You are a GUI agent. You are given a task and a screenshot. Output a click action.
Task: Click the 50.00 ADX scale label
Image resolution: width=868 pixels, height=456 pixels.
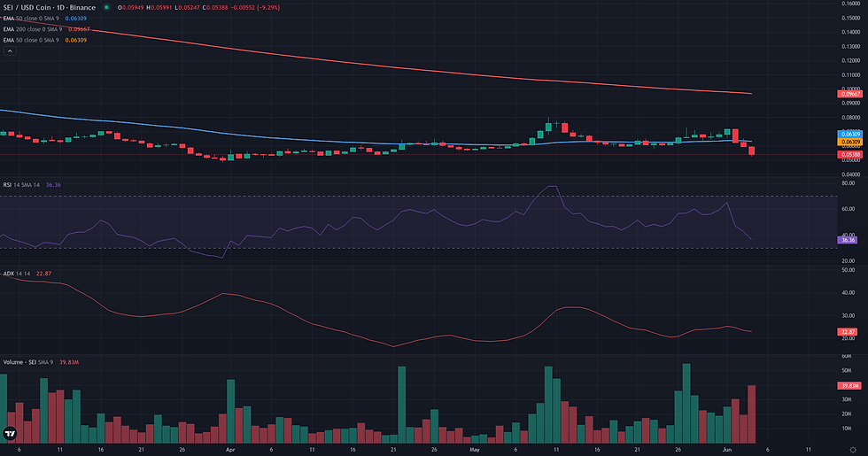(x=849, y=270)
